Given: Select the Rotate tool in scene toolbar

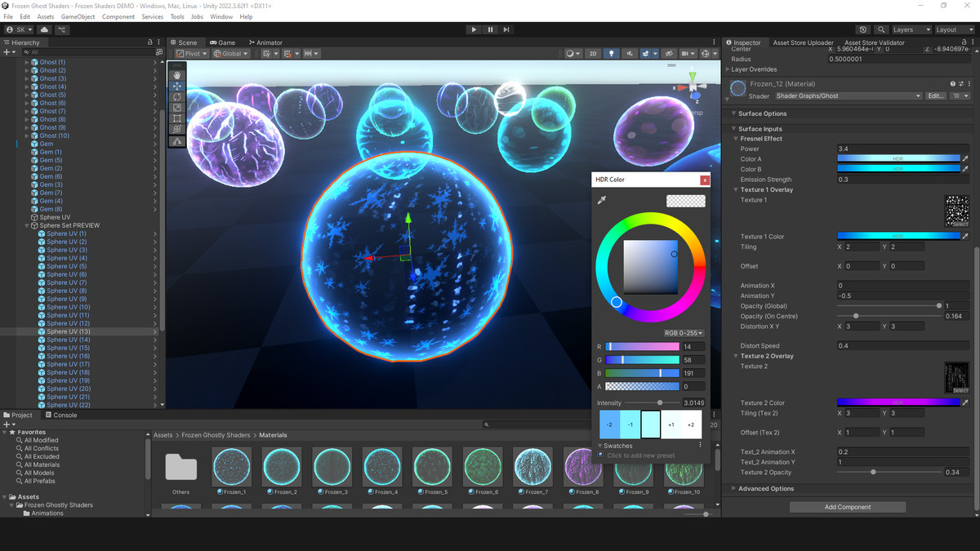Looking at the screenshot, I should pyautogui.click(x=178, y=96).
